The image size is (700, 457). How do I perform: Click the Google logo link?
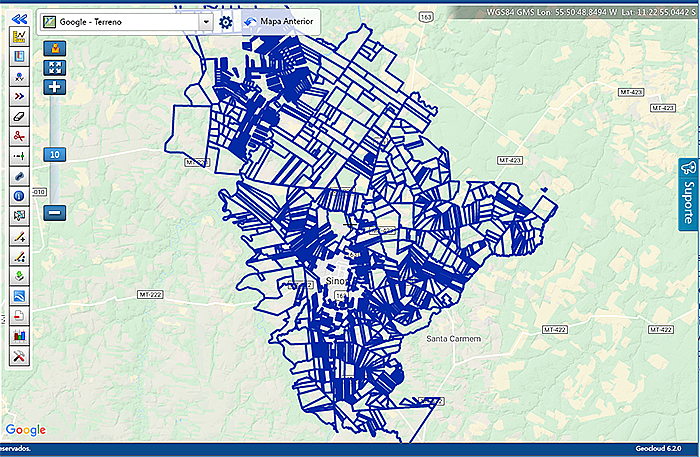25,430
